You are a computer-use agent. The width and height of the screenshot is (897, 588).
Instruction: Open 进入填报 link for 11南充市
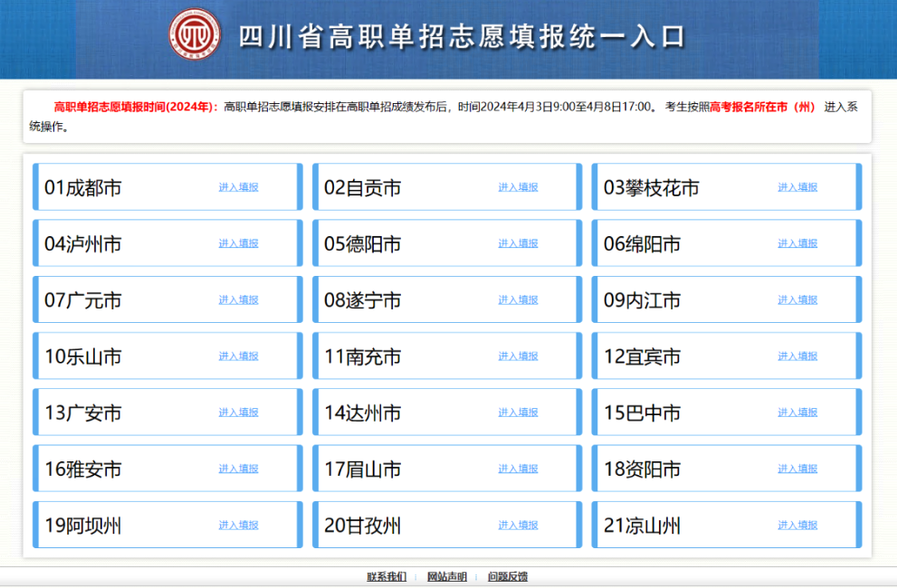coord(518,356)
